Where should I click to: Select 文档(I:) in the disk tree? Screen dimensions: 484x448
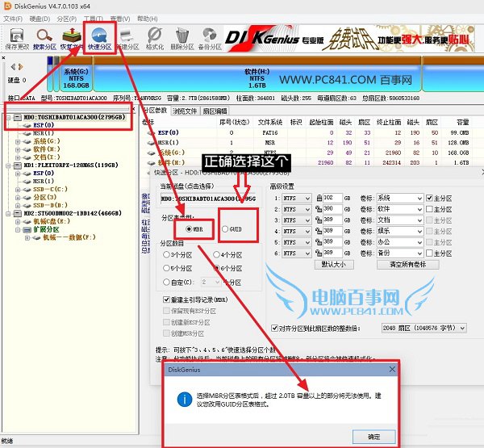click(x=46, y=157)
